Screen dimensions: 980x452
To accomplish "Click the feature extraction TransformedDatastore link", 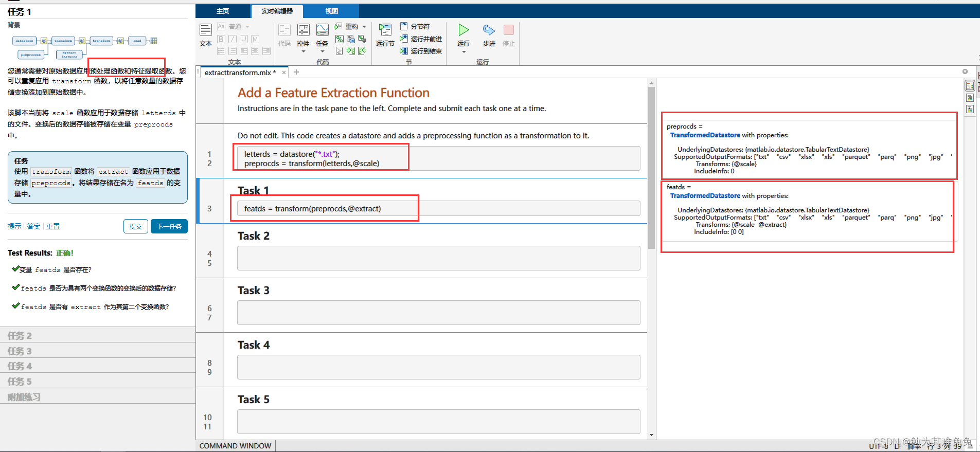I will coord(705,195).
